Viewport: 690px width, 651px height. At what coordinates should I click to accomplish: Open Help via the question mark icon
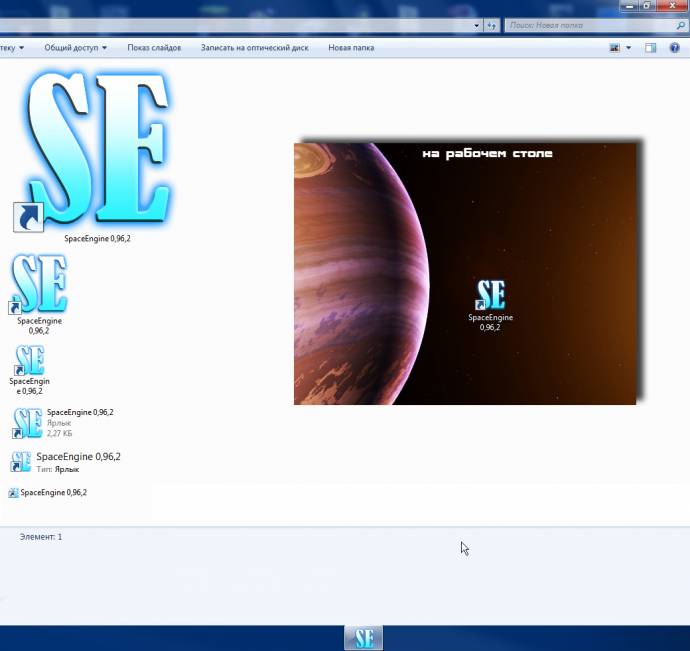(x=675, y=48)
